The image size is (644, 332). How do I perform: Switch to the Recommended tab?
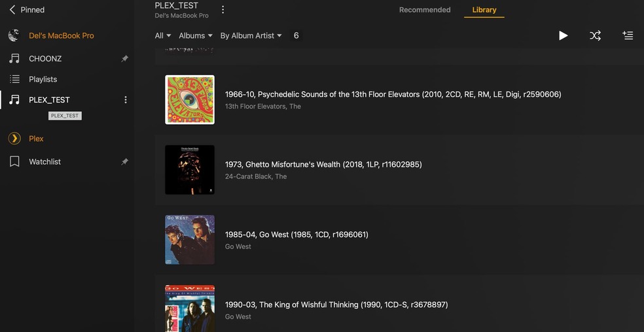[x=425, y=10]
